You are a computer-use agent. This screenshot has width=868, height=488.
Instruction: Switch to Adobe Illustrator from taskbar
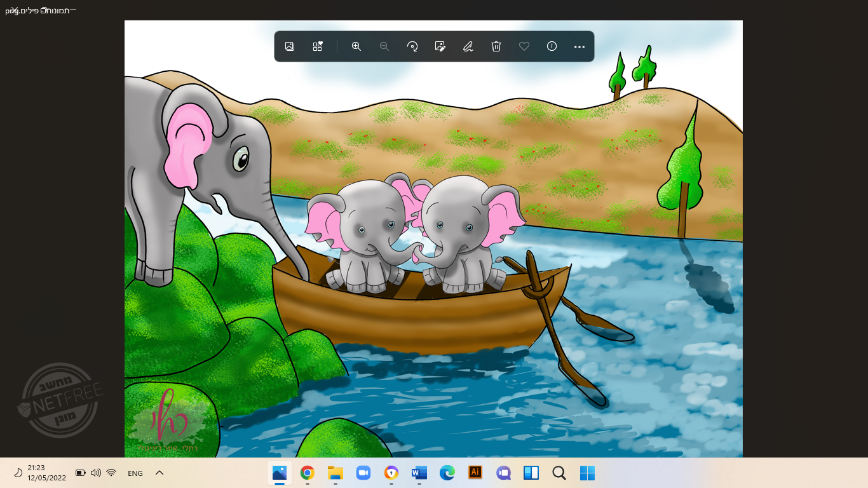coord(475,473)
